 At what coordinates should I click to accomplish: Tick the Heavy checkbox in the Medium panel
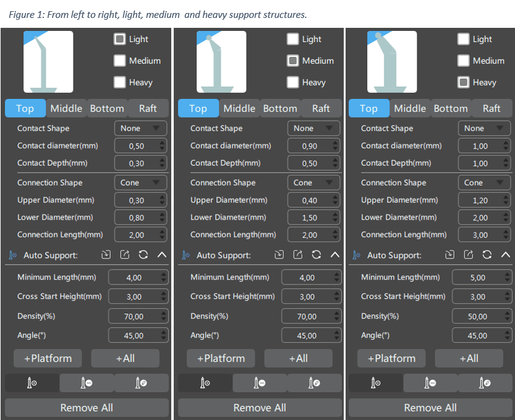click(293, 82)
